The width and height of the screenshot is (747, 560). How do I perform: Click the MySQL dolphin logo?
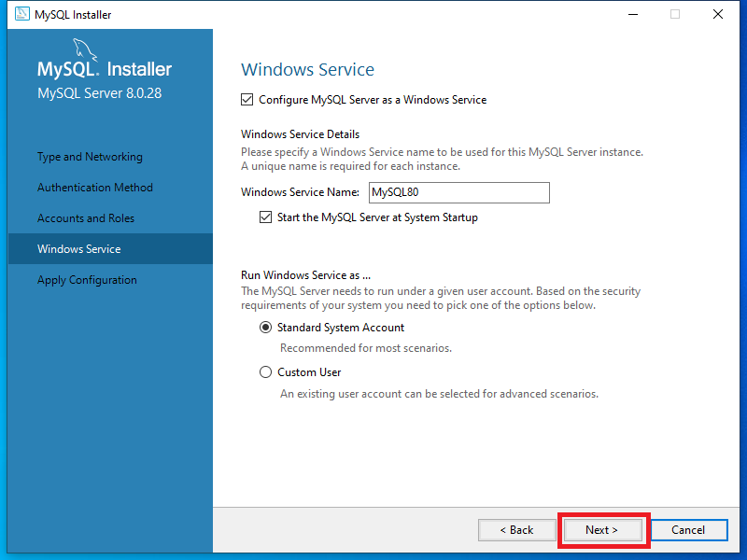click(85, 49)
